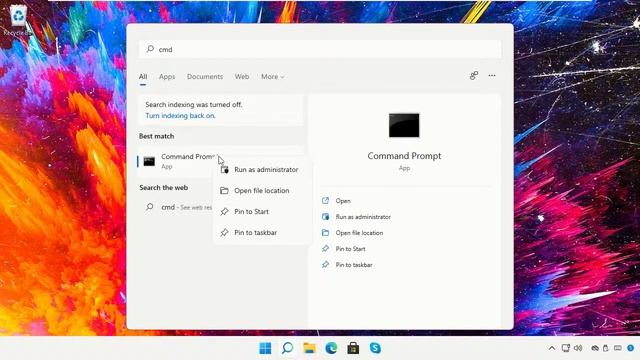Click the network tray icon
The height and width of the screenshot is (360, 640).
(x=566, y=348)
